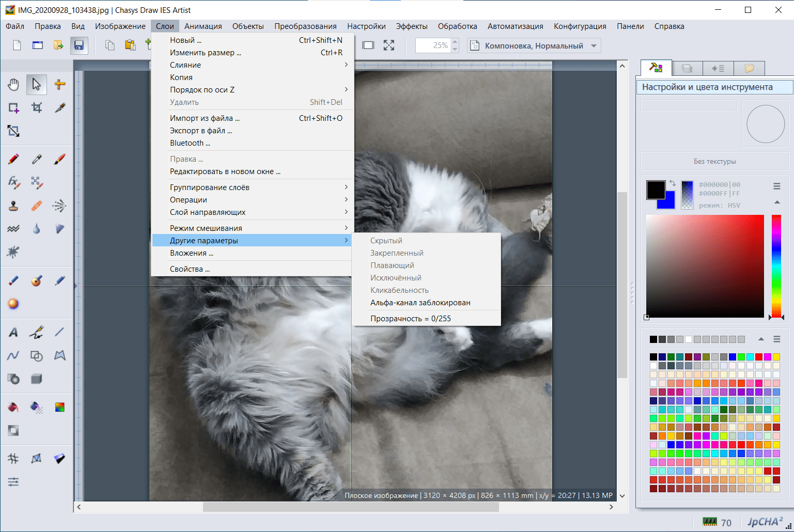Click 'Новый ...' layer entry
The width and height of the screenshot is (794, 532).
pos(253,40)
